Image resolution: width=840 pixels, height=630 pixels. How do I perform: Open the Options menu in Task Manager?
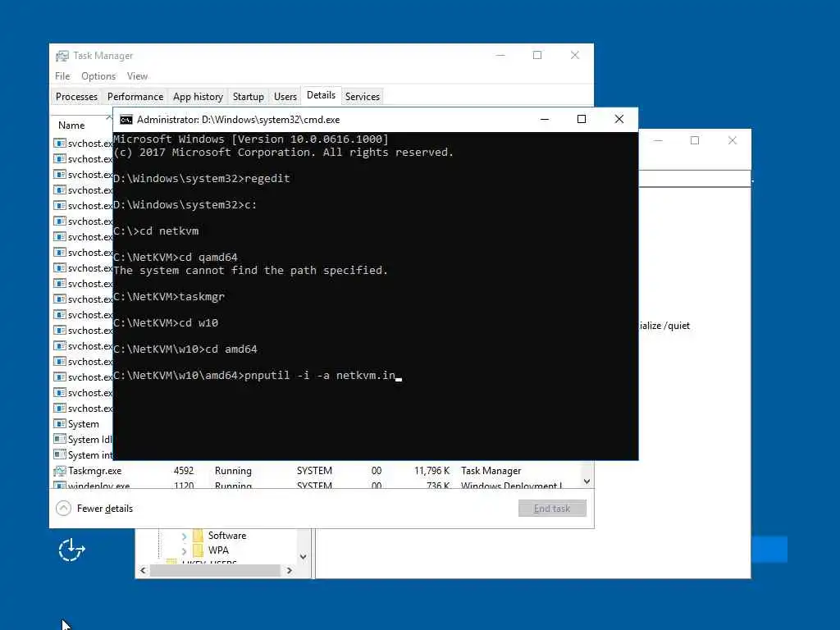98,76
